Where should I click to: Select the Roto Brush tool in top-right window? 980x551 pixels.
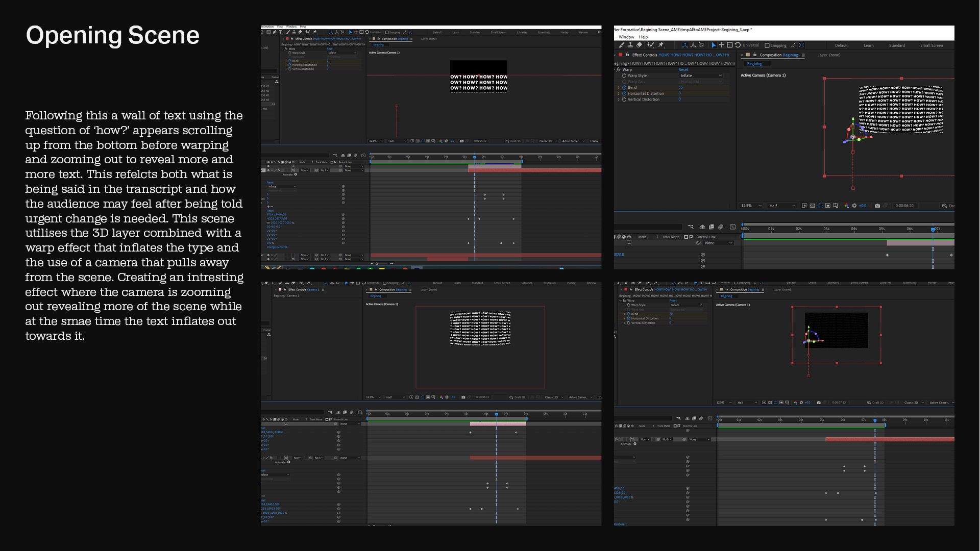[x=650, y=45]
